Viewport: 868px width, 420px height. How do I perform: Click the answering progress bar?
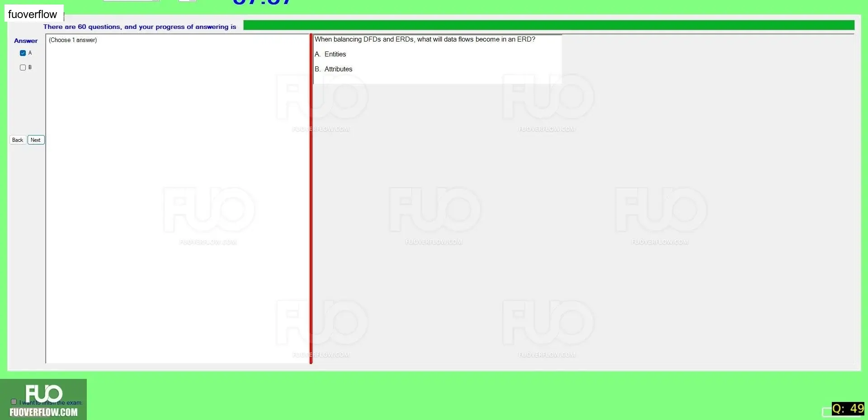click(548, 25)
